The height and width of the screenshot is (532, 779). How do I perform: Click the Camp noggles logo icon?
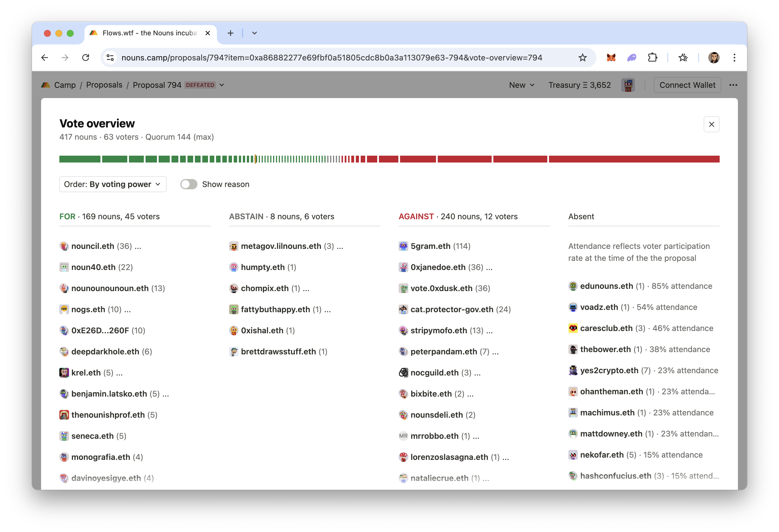point(46,85)
